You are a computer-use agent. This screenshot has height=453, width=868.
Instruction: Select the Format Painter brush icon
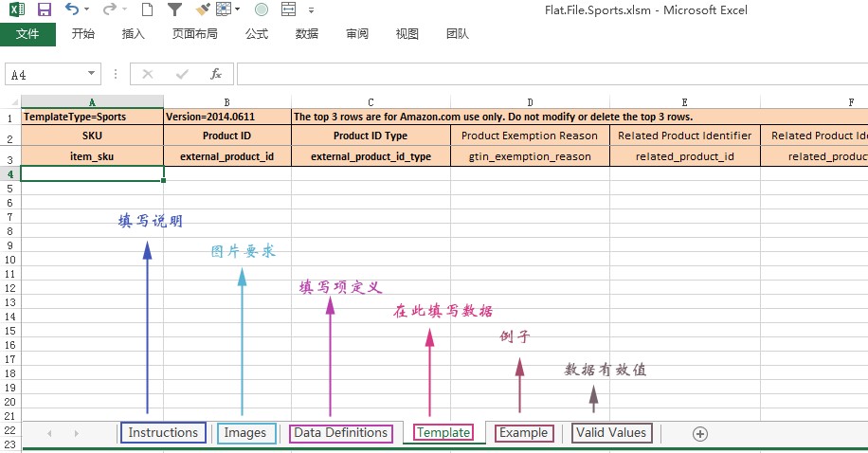click(203, 10)
